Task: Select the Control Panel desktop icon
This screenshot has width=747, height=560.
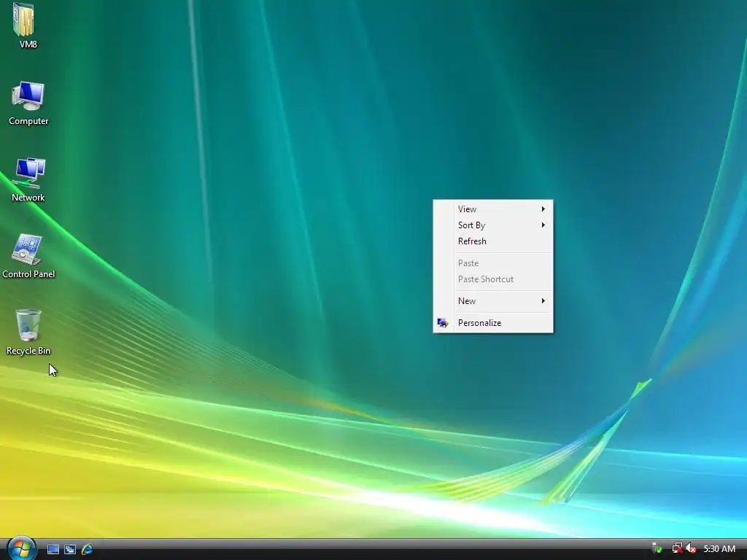Action: coord(27,249)
